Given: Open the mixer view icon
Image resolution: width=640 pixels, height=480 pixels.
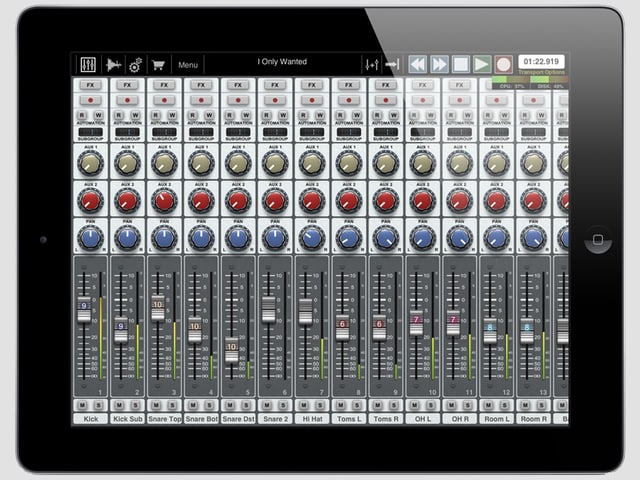Looking at the screenshot, I should pos(88,64).
